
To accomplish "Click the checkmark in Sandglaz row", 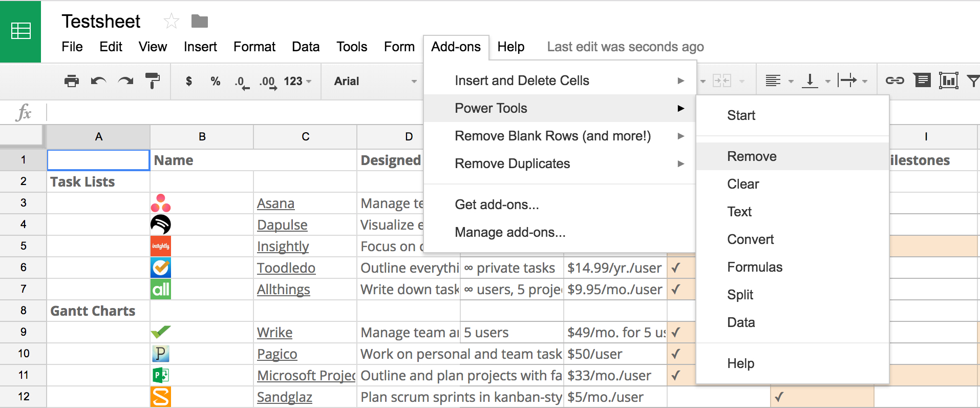I will [x=779, y=397].
